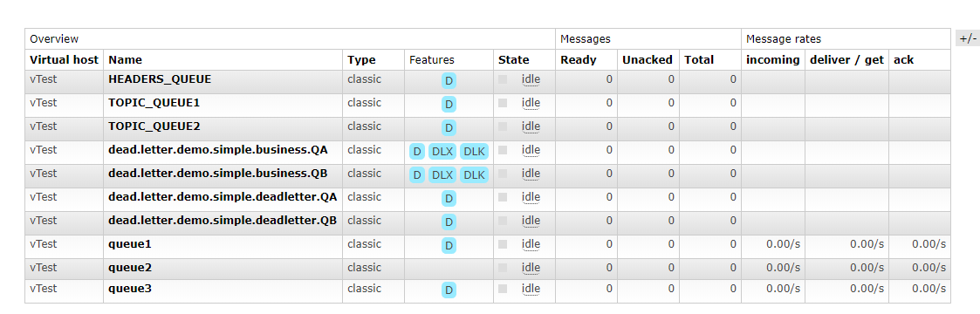Open the +/- column selector
980x314 pixels.
point(967,38)
